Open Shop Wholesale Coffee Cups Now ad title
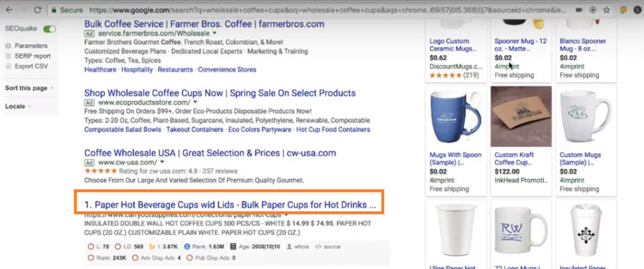The width and height of the screenshot is (644, 269). tap(219, 93)
